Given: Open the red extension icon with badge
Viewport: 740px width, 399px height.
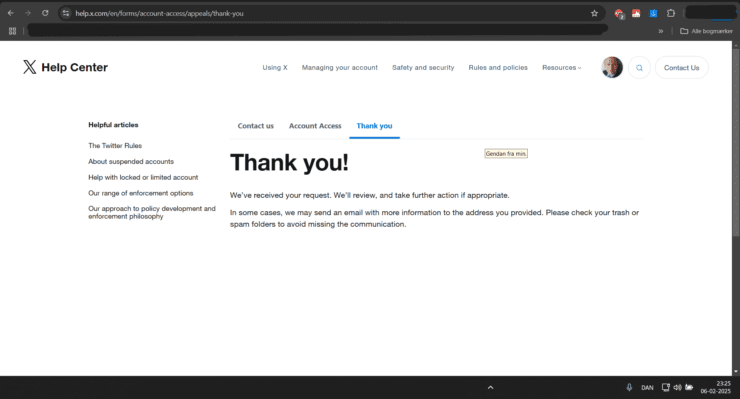Looking at the screenshot, I should (619, 14).
